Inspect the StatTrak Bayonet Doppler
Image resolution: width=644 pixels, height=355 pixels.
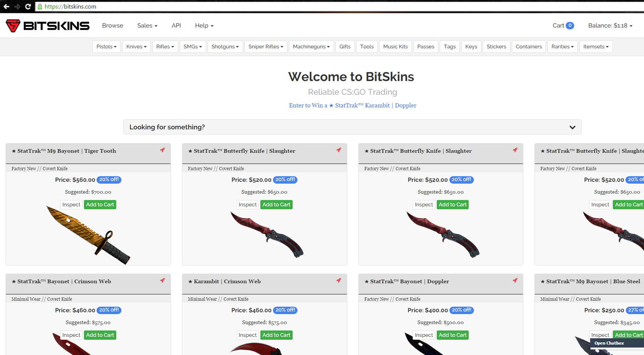tap(424, 335)
